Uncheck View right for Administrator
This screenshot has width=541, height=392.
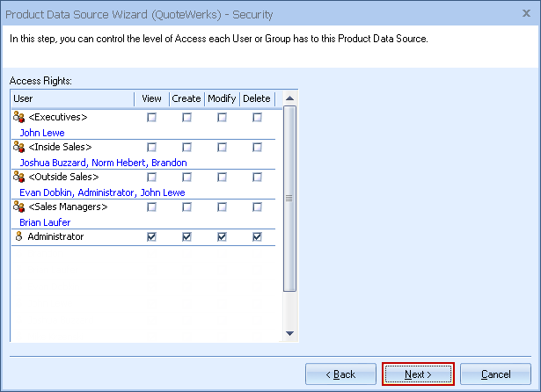click(x=151, y=236)
